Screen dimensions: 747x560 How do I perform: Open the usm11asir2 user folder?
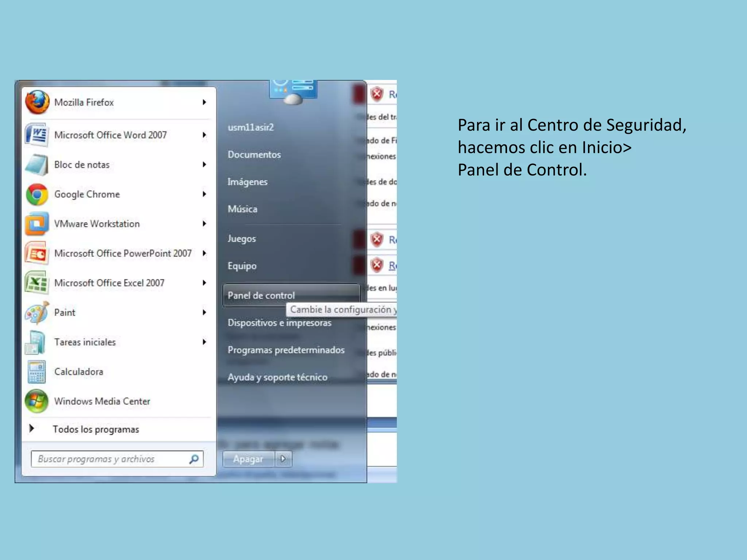point(251,127)
